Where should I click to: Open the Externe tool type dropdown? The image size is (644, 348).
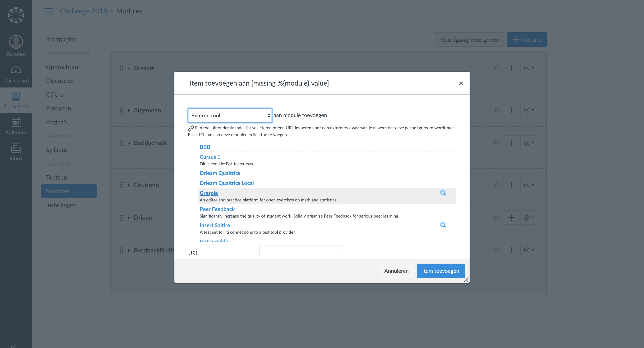(x=230, y=115)
